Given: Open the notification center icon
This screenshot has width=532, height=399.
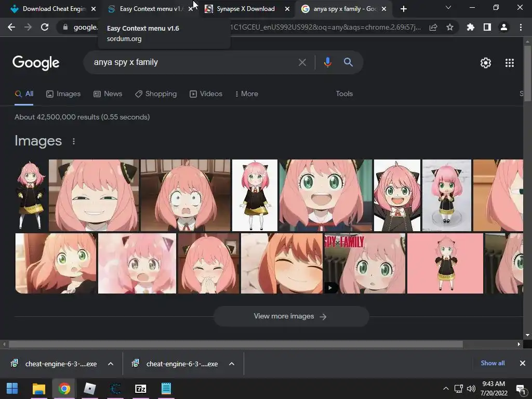Looking at the screenshot, I should [x=521, y=389].
